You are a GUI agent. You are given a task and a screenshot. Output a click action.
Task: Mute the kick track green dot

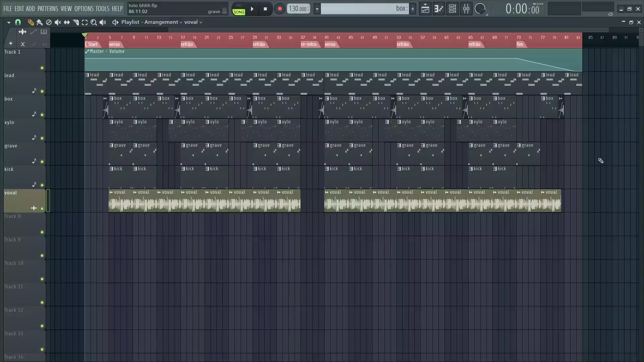(x=42, y=185)
